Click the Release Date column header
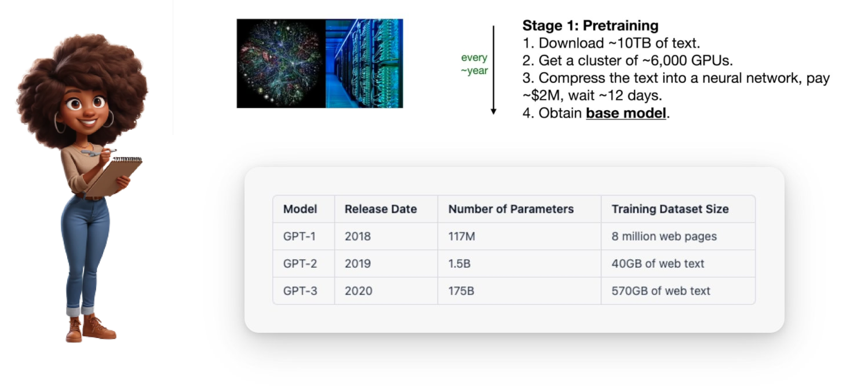Screen dimensions: 868x389 coord(381,209)
